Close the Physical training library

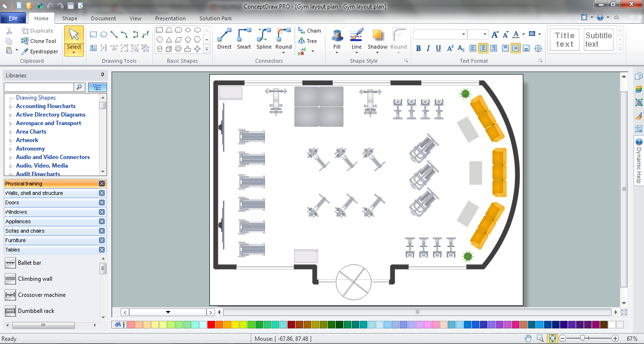(x=102, y=184)
